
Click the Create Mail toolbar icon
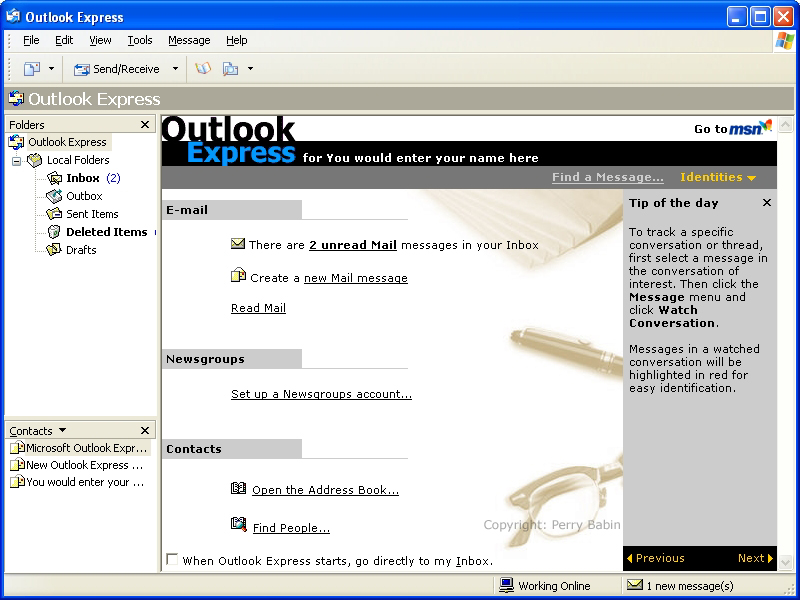tap(32, 69)
